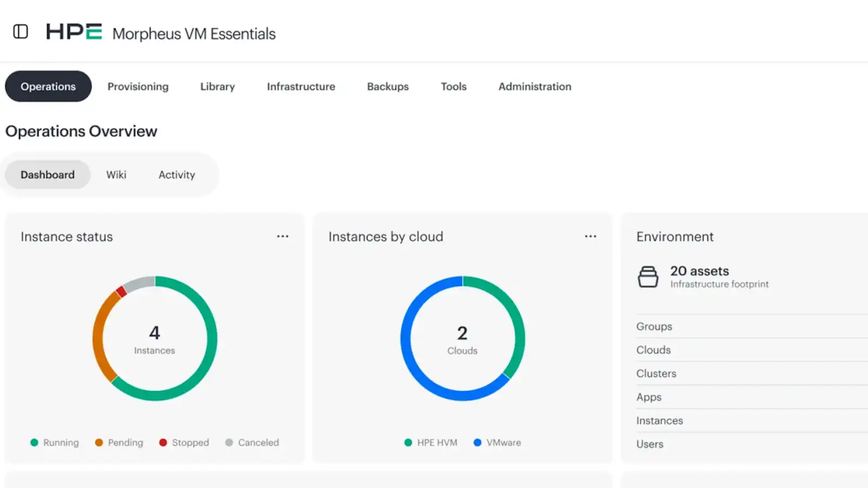This screenshot has height=488, width=868.
Task: Open the Instances environment row
Action: [x=752, y=420]
